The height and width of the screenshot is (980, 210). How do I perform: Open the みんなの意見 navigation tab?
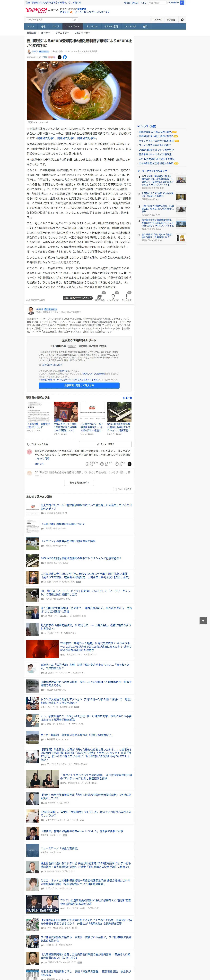(111, 26)
